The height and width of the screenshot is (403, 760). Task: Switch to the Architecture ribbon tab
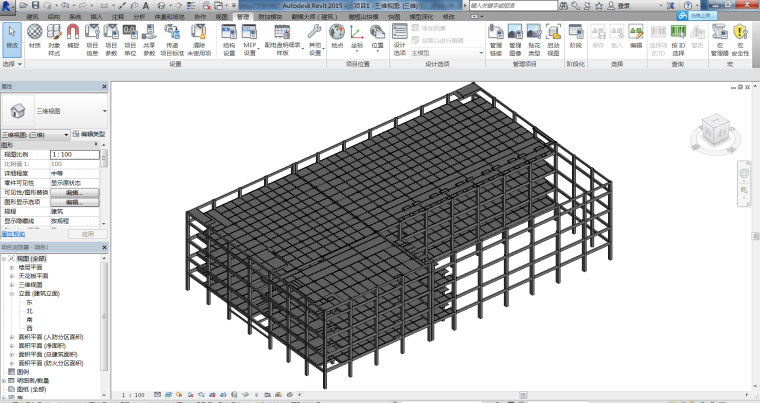pyautogui.click(x=33, y=17)
